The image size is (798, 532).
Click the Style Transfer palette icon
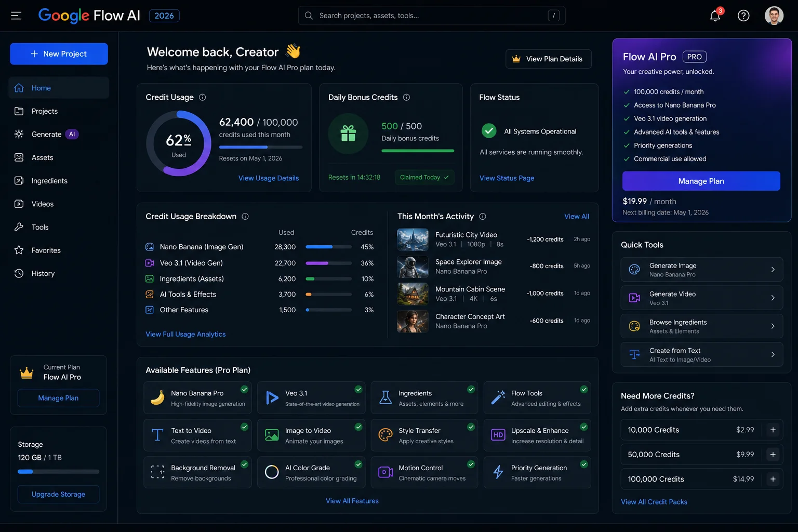tap(385, 435)
